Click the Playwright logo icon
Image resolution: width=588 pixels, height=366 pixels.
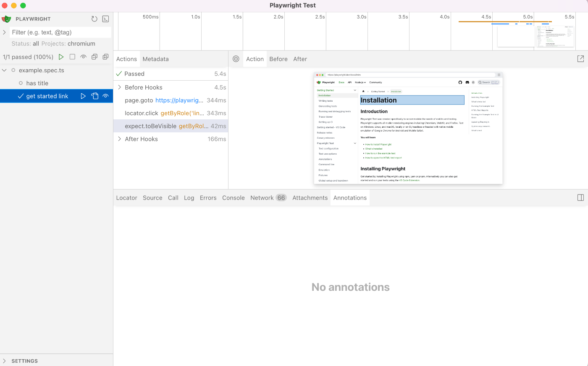[x=6, y=19]
